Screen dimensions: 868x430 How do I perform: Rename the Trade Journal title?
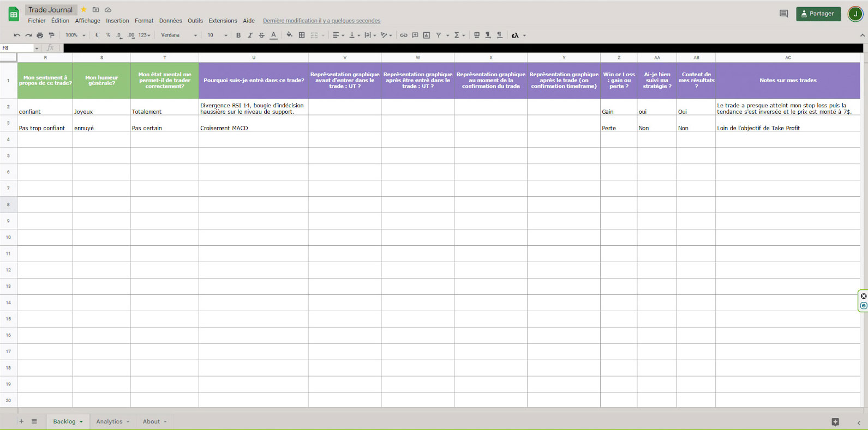(x=50, y=10)
